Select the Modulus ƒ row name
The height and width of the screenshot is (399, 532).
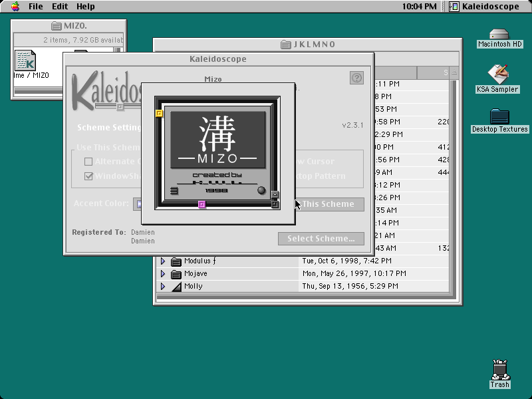[x=200, y=261]
